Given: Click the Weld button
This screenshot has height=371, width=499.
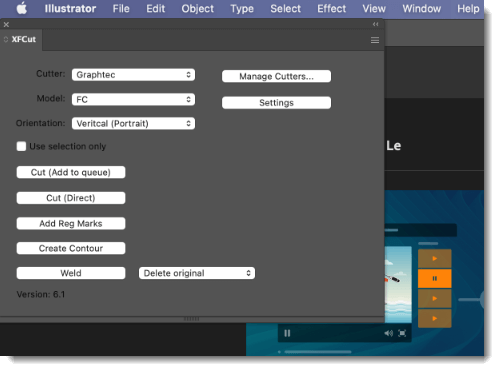Looking at the screenshot, I should [71, 273].
